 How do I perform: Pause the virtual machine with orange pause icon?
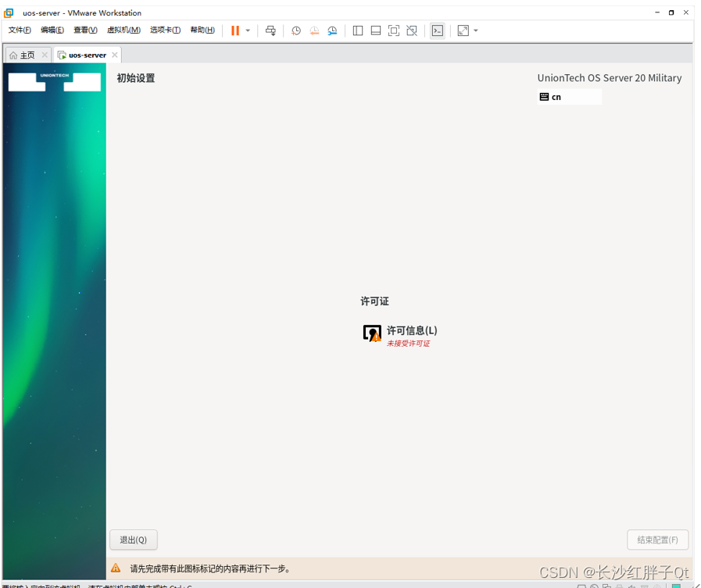tap(234, 30)
